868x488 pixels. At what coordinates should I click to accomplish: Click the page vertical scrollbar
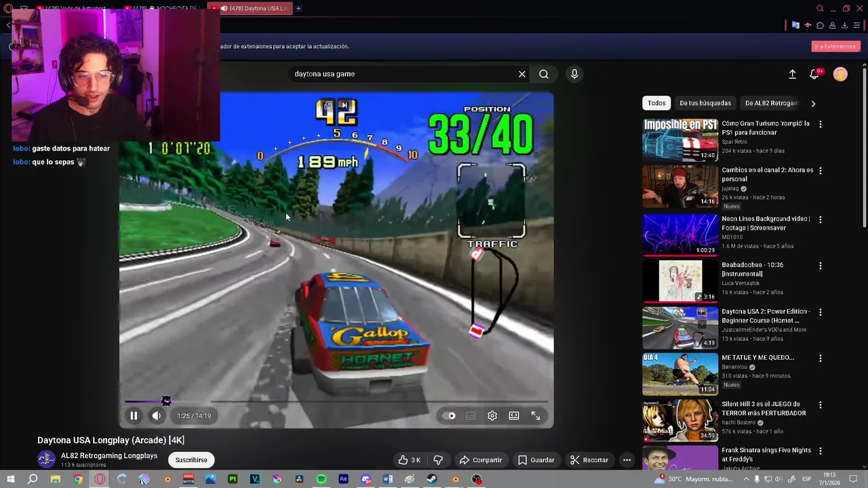(x=864, y=146)
